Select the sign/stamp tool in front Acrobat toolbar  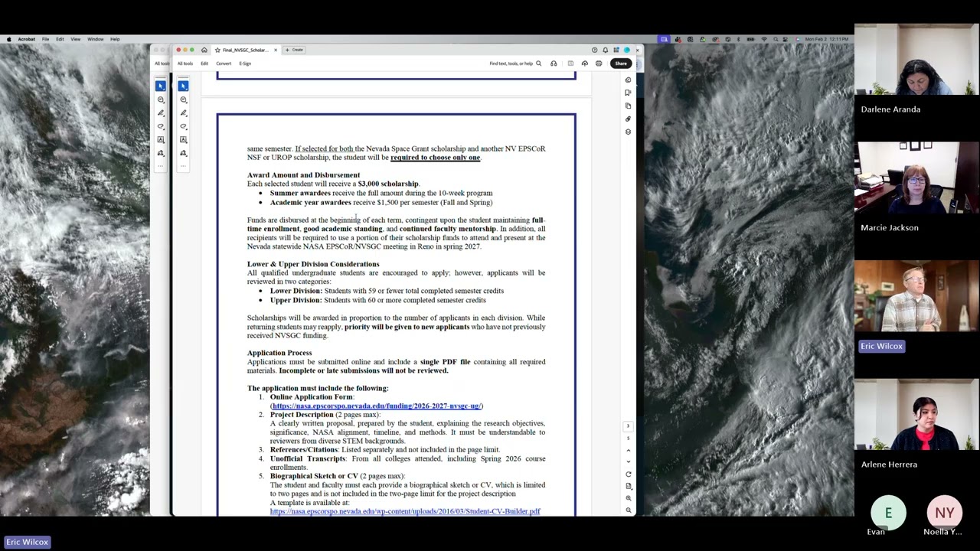183,153
